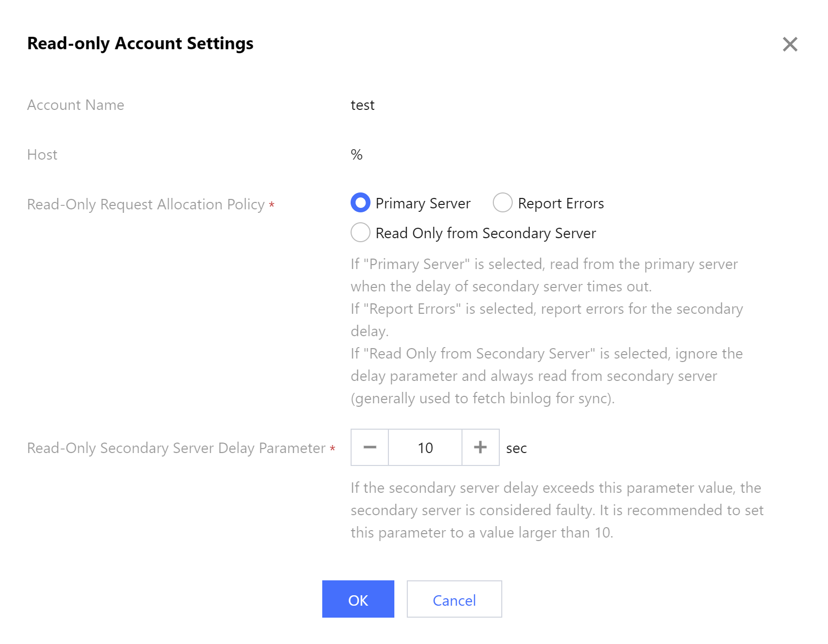The width and height of the screenshot is (828, 644).
Task: Click the "Read-Only Request Allocation Policy" label
Action: [146, 204]
